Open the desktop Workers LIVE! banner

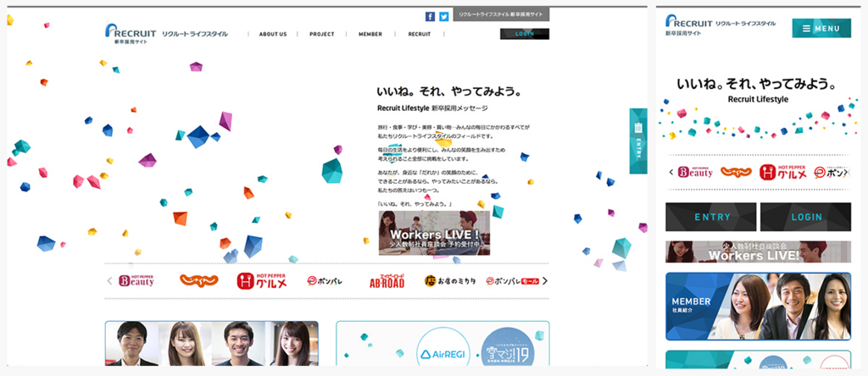pyautogui.click(x=435, y=233)
